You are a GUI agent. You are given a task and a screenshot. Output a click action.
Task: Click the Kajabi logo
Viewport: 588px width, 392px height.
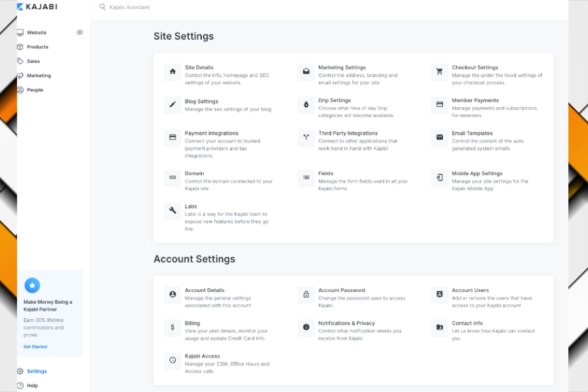(37, 7)
